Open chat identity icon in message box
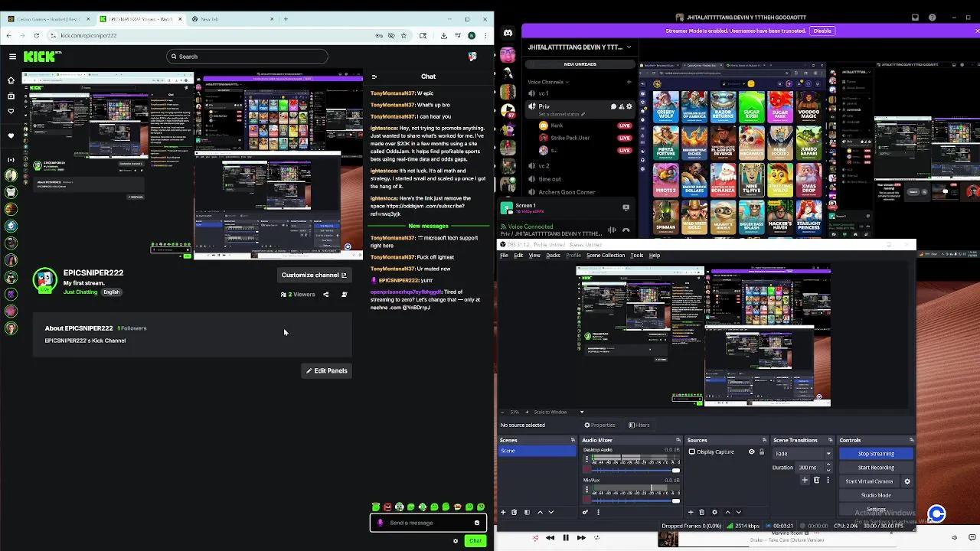The height and width of the screenshot is (551, 980). (x=381, y=523)
